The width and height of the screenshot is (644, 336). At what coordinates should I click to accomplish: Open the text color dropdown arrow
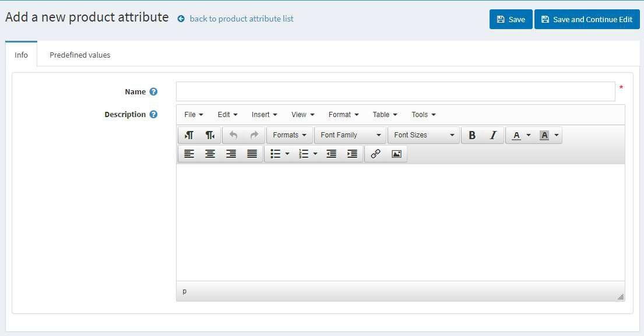pos(529,135)
